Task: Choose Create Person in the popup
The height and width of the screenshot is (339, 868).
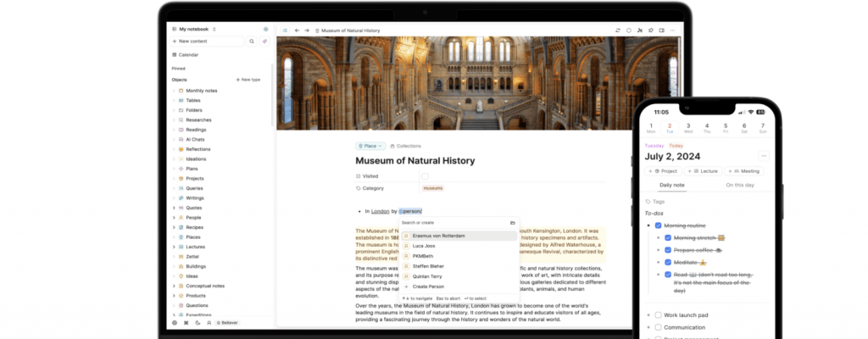Action: (x=428, y=286)
